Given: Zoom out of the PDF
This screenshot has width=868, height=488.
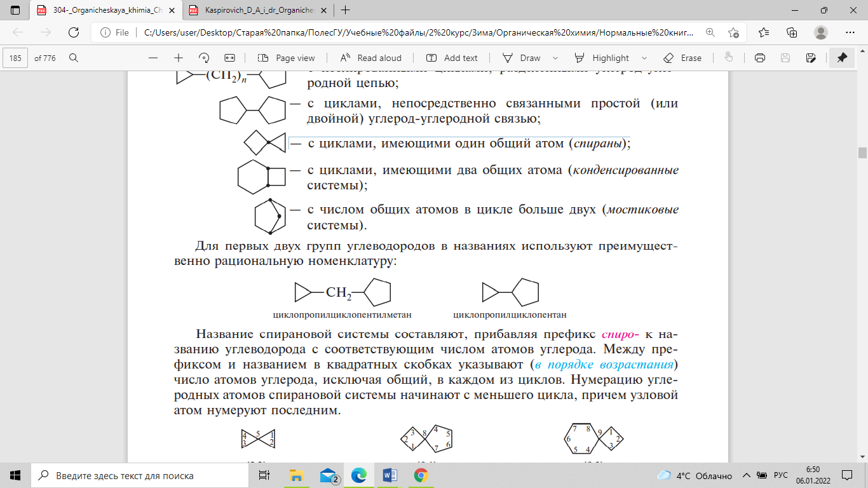Looking at the screenshot, I should pyautogui.click(x=153, y=58).
